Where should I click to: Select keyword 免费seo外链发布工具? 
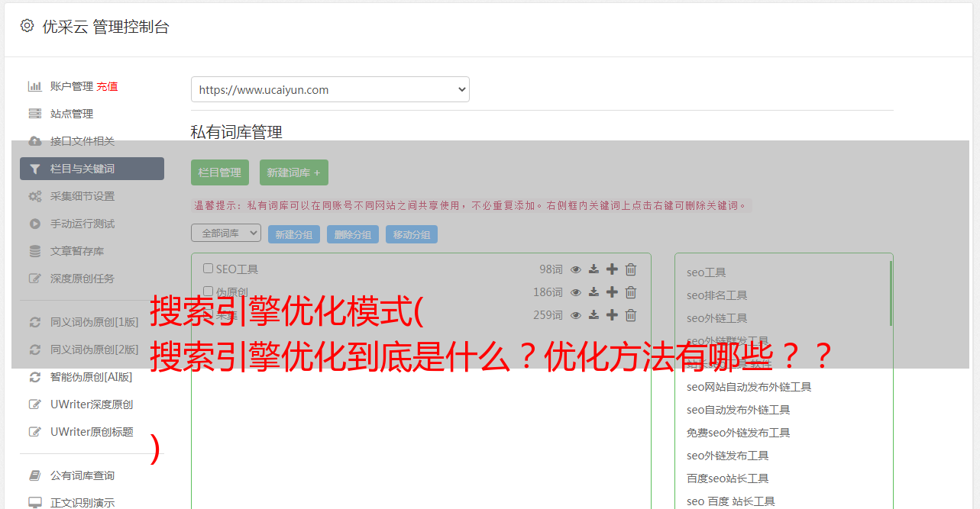(x=739, y=433)
